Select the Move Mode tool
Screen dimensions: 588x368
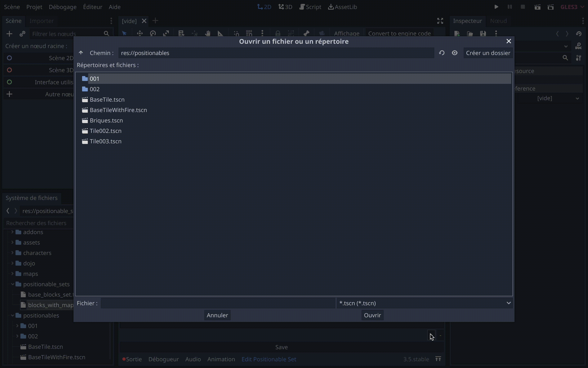[x=140, y=33]
